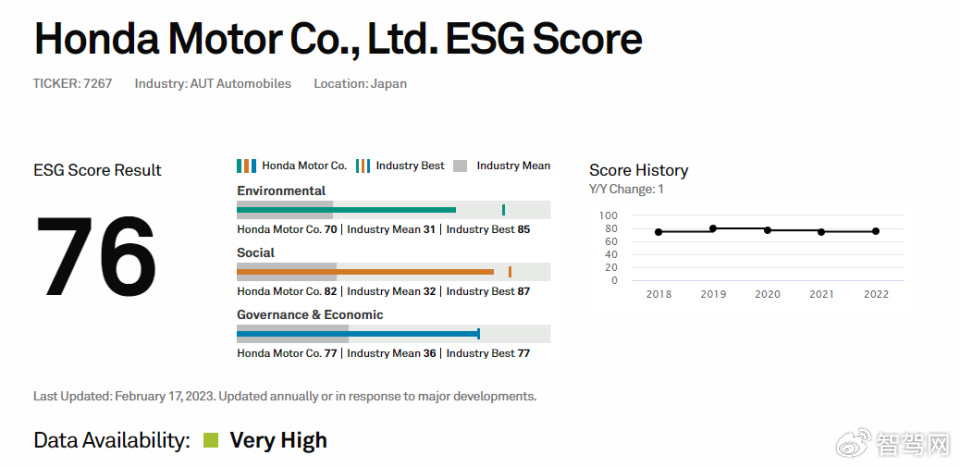Click the 2019 point on Score History chart
Screen dimensions: 960x467
pyautogui.click(x=713, y=228)
